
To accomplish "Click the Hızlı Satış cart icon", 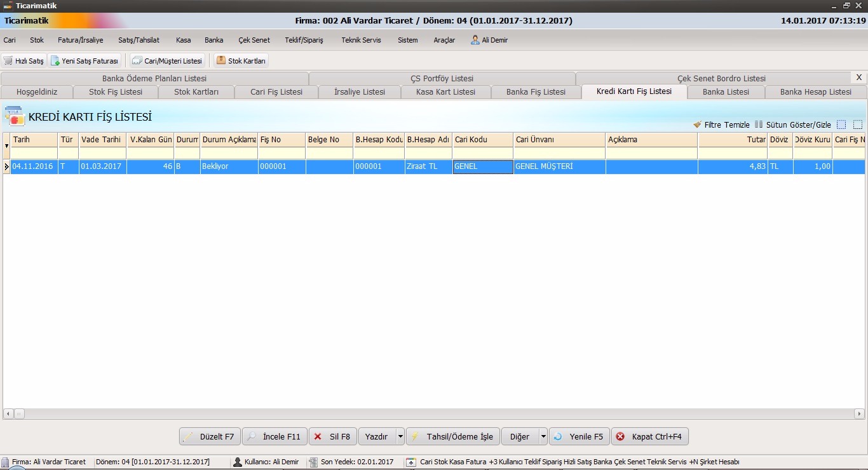I will tap(8, 61).
